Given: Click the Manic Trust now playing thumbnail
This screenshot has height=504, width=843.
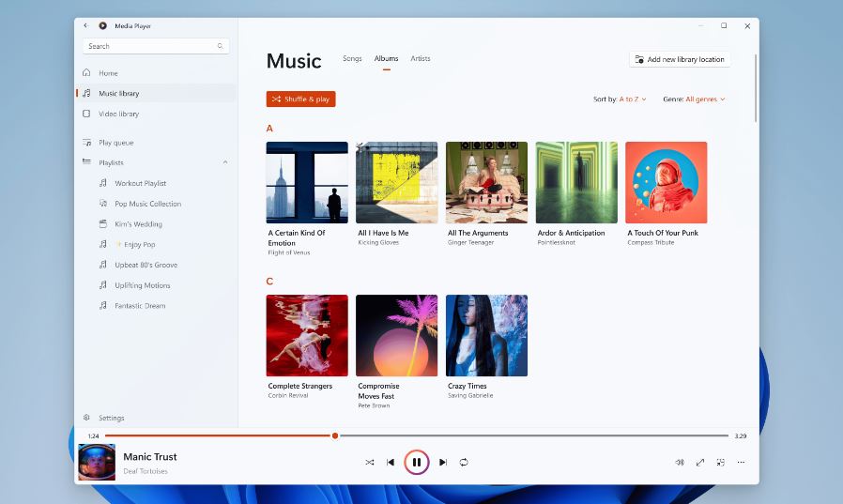Looking at the screenshot, I should [97, 462].
